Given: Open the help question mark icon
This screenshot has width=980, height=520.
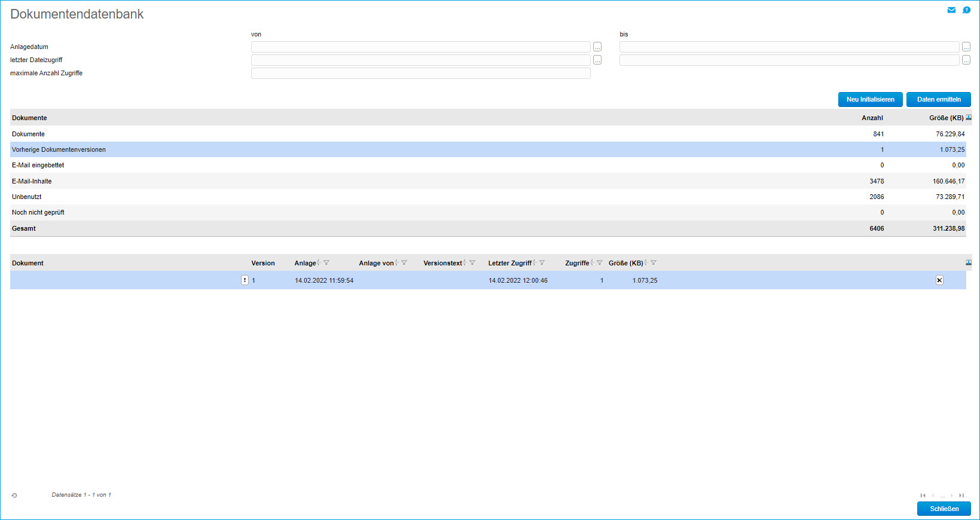Looking at the screenshot, I should pos(966,10).
